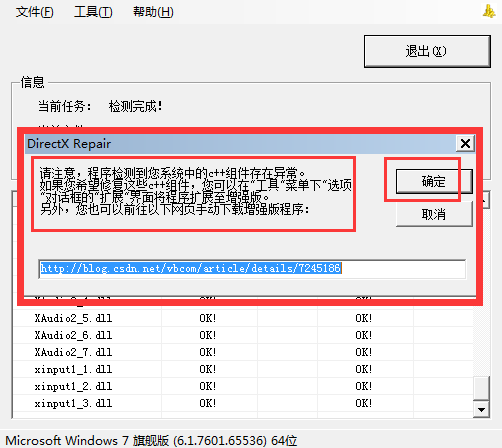The image size is (502, 448).
Task: Select the xinput1_1.dll row
Action: [x=243, y=369]
